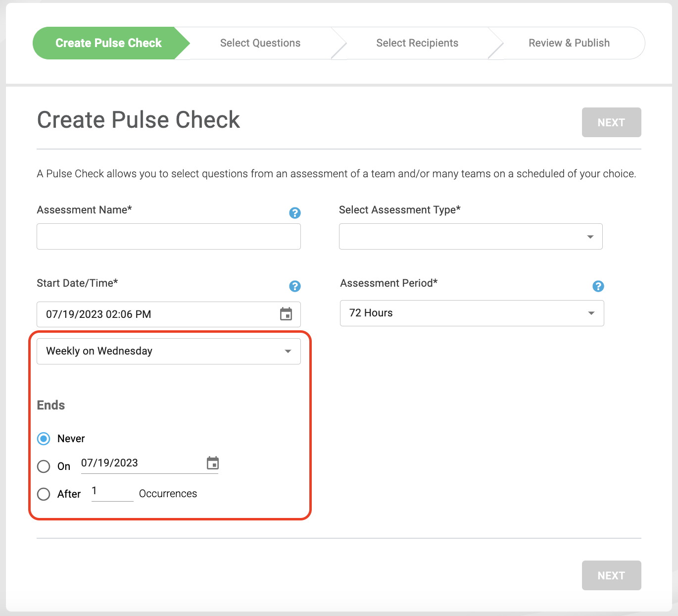Screen dimensions: 678x616
Task: Show help for Assessment Period
Action: (598, 286)
